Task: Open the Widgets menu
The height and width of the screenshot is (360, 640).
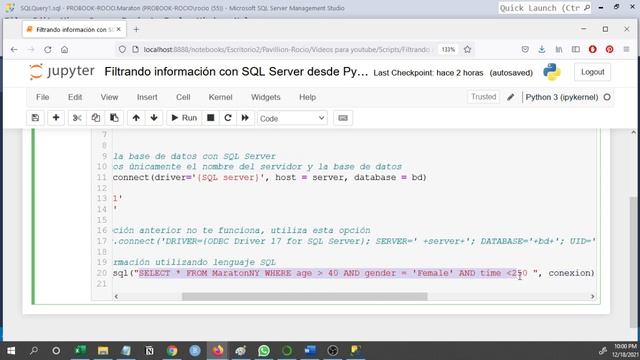Action: click(266, 97)
